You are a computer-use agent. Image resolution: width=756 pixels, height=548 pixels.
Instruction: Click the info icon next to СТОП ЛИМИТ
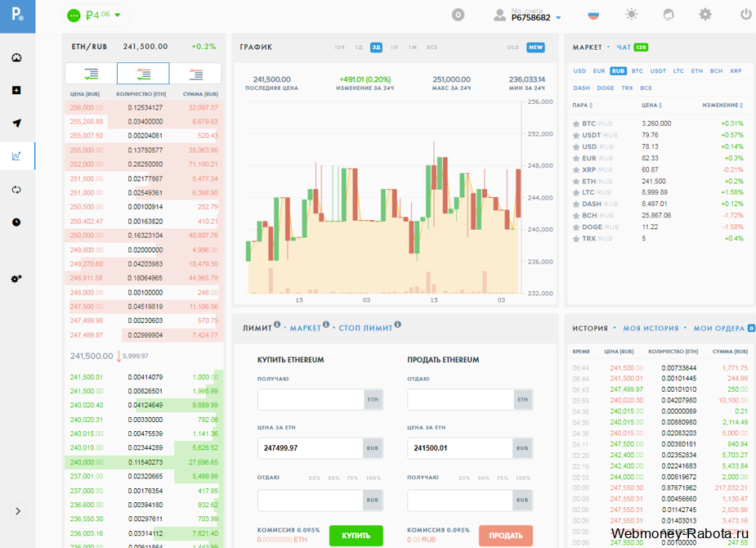point(398,324)
